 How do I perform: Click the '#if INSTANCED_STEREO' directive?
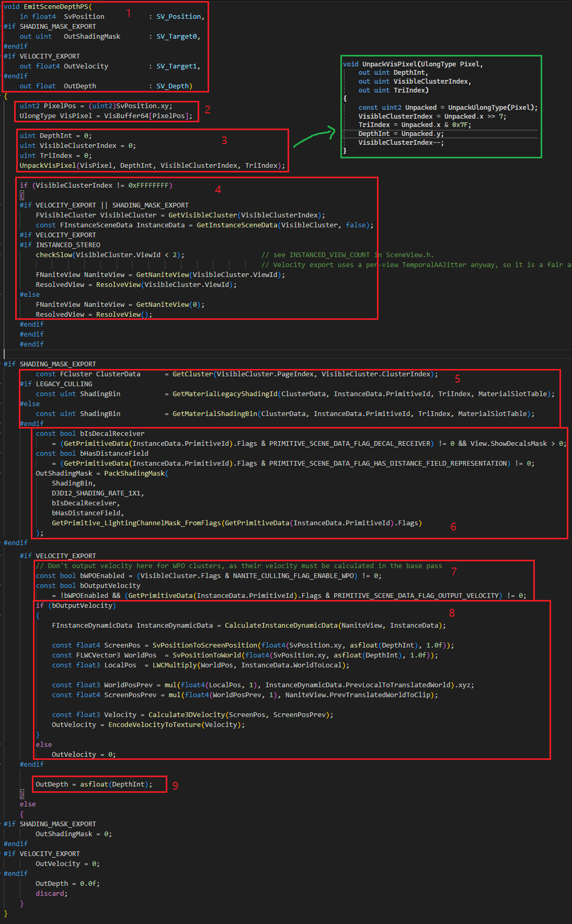[x=60, y=245]
